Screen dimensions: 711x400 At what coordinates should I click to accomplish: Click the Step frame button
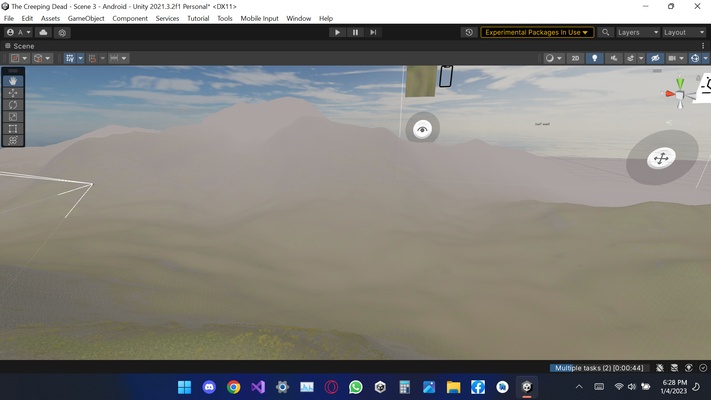pos(373,32)
